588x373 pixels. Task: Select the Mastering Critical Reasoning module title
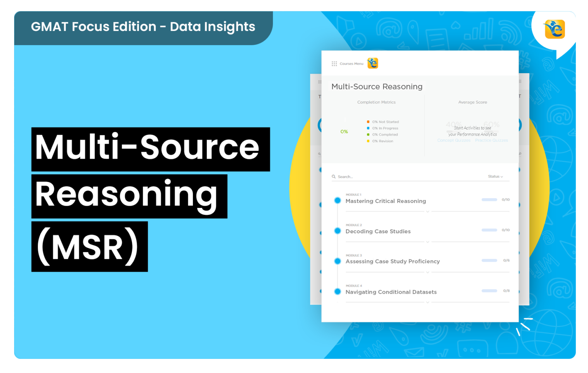[385, 201]
